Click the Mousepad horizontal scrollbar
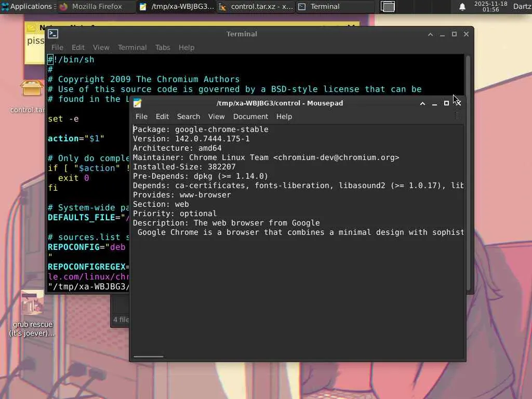 coord(149,356)
